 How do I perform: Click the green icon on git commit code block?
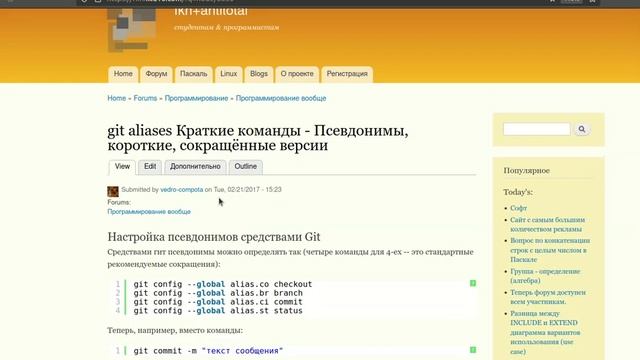pyautogui.click(x=473, y=350)
